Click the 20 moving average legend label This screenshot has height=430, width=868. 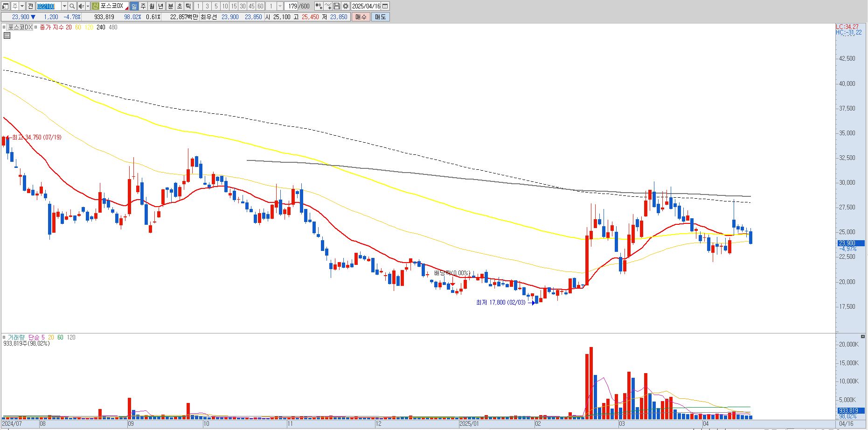coord(69,27)
